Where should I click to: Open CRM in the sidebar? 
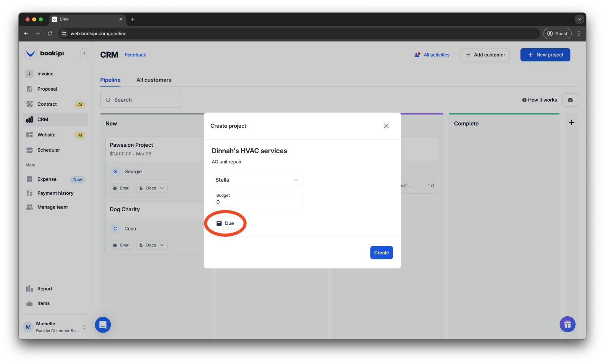click(x=55, y=119)
